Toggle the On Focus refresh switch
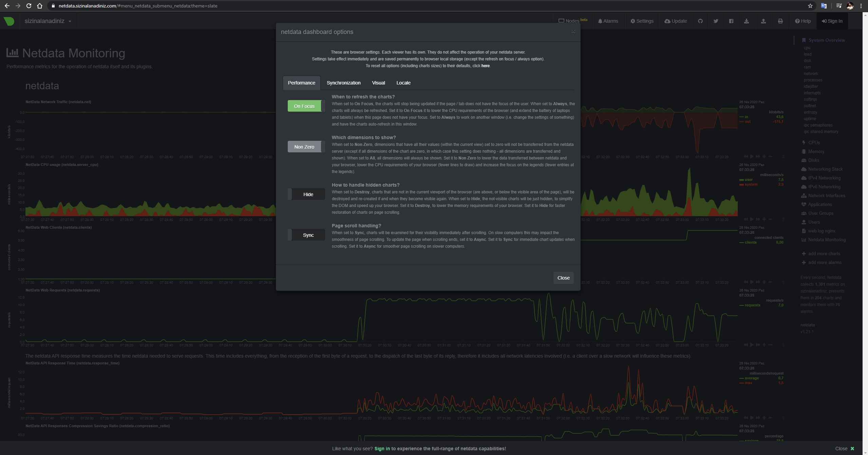The width and height of the screenshot is (868, 455). coord(306,106)
